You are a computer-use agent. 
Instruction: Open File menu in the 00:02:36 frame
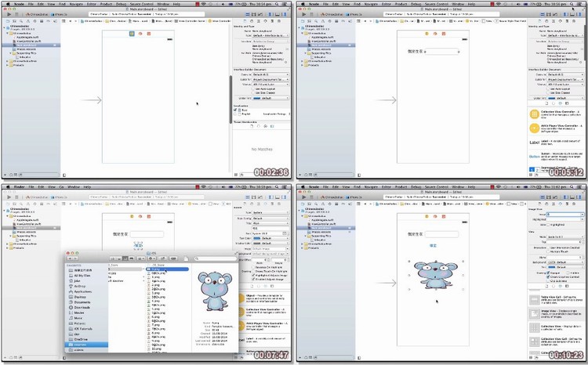click(31, 4)
